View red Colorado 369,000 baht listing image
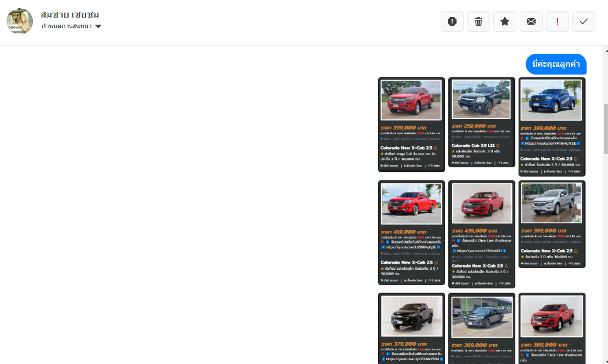The image size is (608, 364). [551, 316]
